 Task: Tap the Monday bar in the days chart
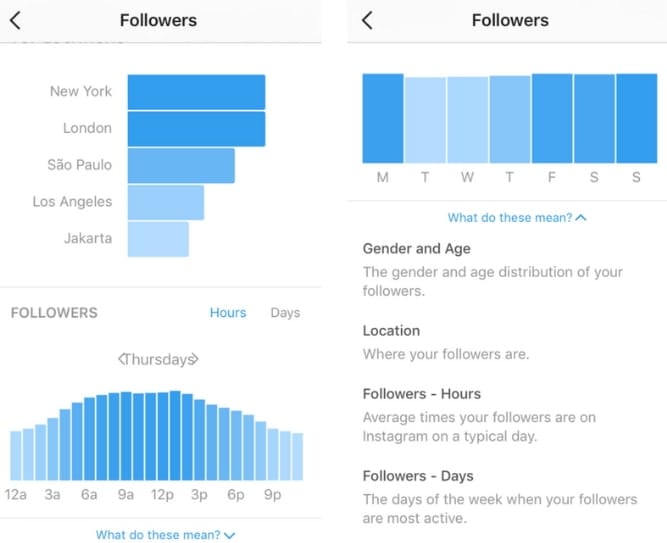click(383, 118)
